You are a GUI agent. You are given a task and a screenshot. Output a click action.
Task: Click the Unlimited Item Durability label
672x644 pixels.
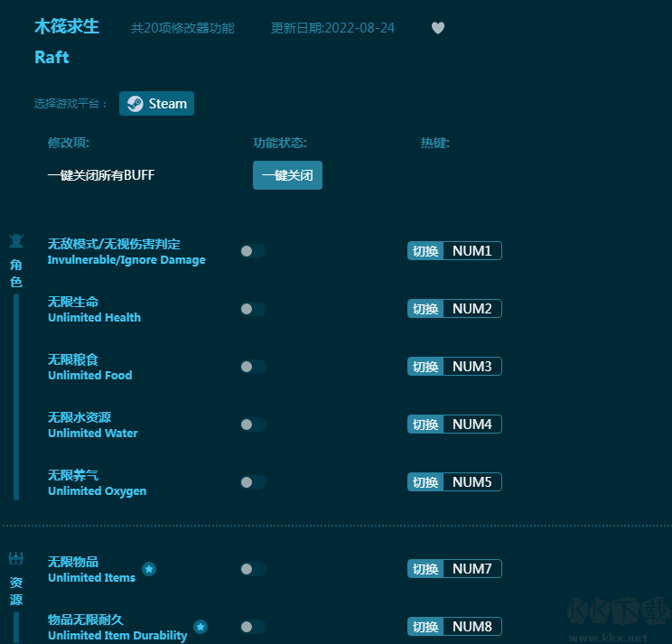(117, 636)
